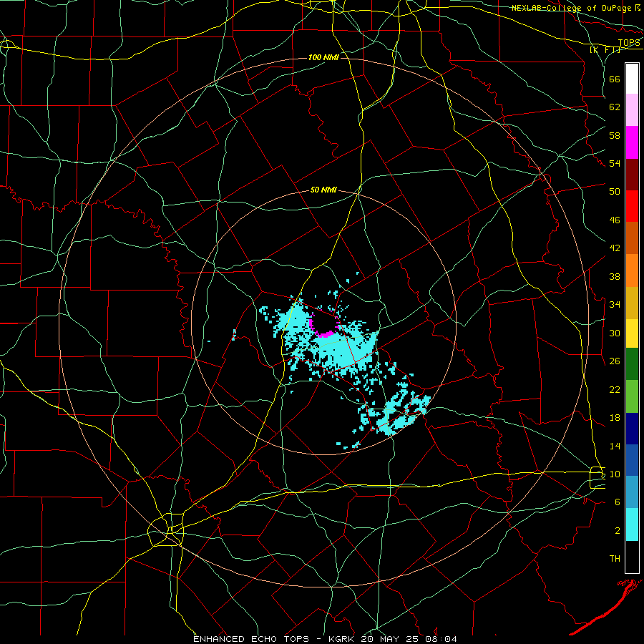The image size is (644, 644).
Task: Click the TOPS legend title
Action: (629, 43)
